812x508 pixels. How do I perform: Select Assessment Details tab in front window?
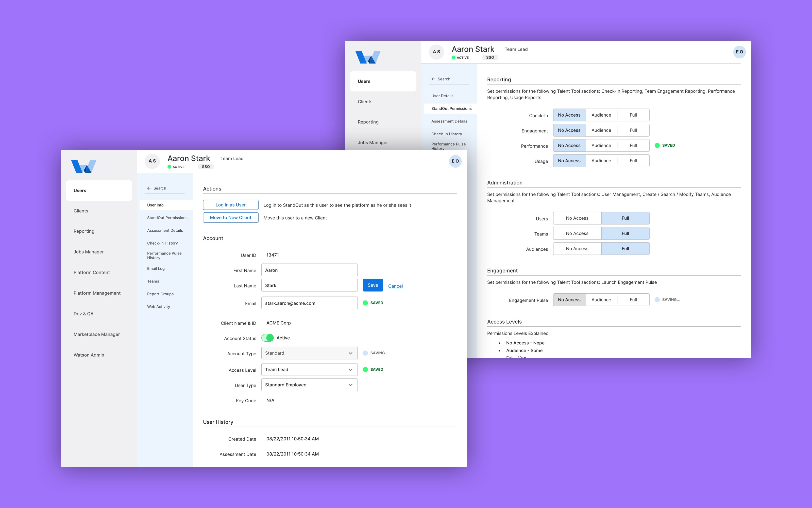tap(165, 230)
